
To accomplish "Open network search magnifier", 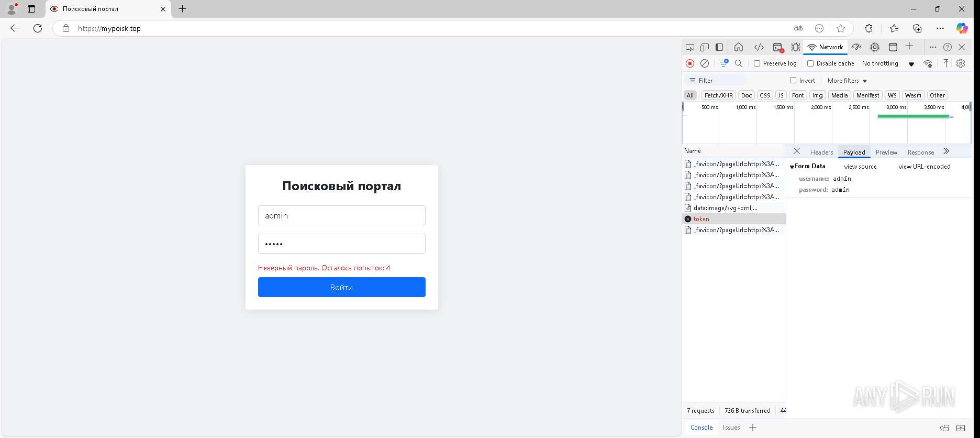I will [x=739, y=63].
